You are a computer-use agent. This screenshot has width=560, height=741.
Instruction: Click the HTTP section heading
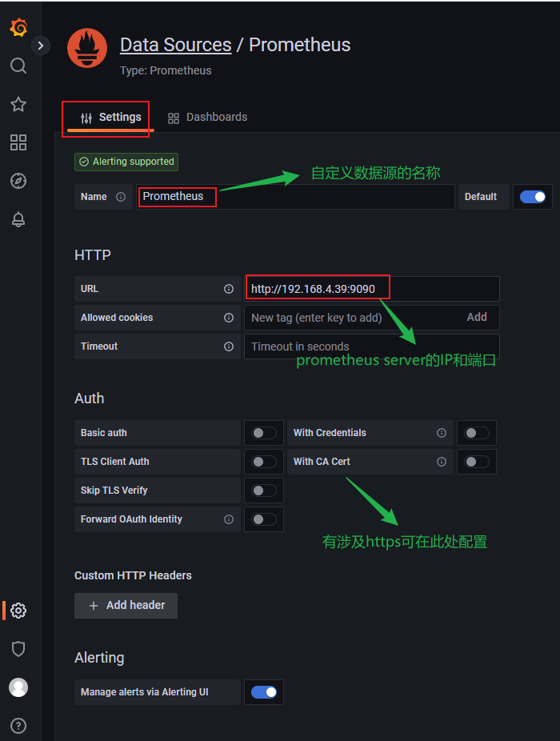pos(93,255)
